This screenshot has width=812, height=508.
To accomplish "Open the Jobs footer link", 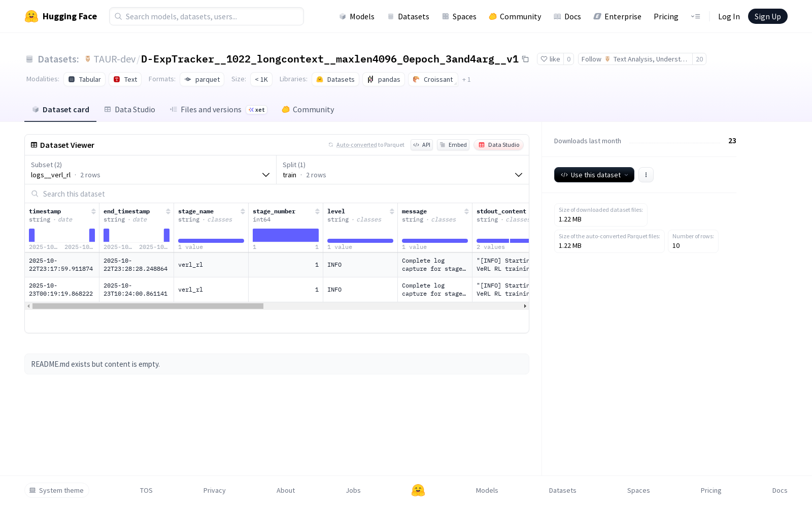I will tap(353, 490).
